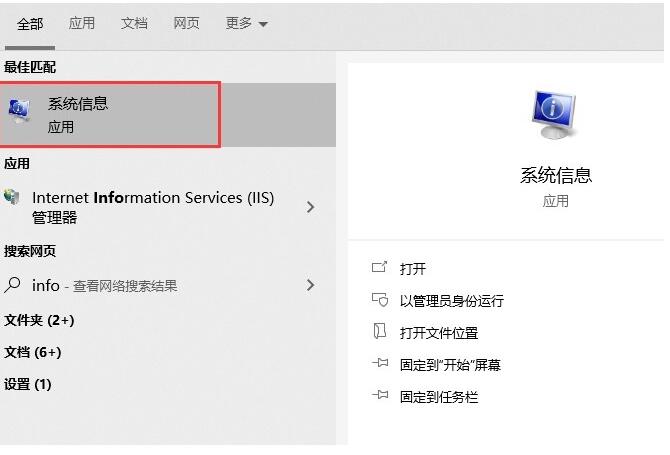The height and width of the screenshot is (455, 670).
Task: Choose 打开文件位置
Action: pos(439,333)
